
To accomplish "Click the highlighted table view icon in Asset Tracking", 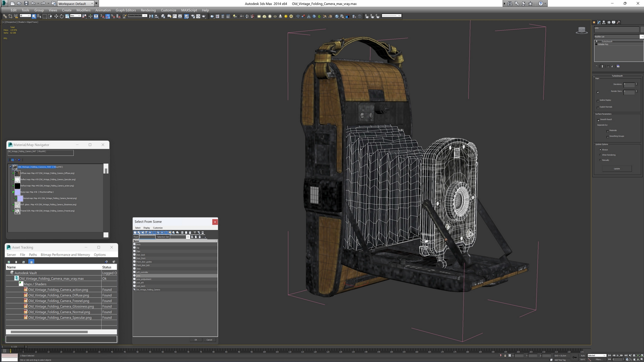I will point(31,262).
